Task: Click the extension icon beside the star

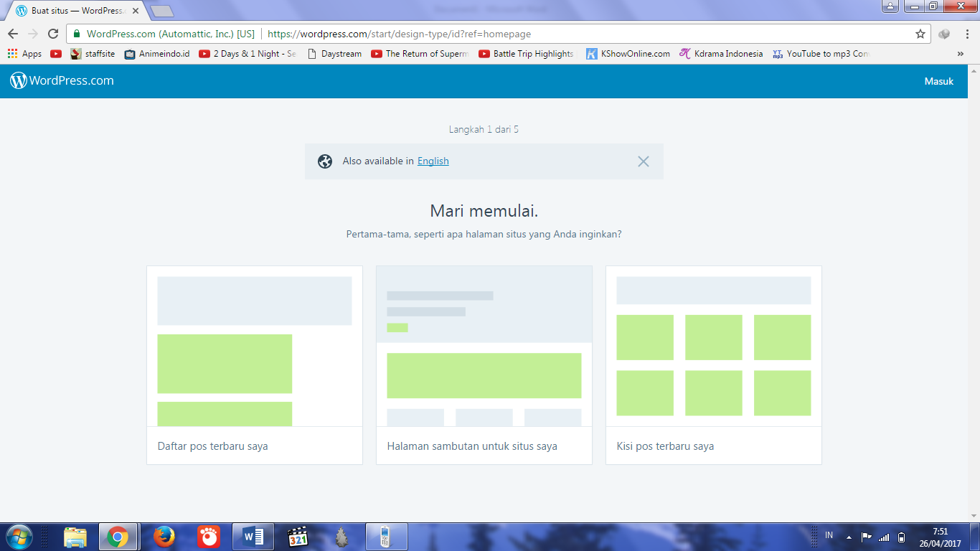Action: pos(944,34)
